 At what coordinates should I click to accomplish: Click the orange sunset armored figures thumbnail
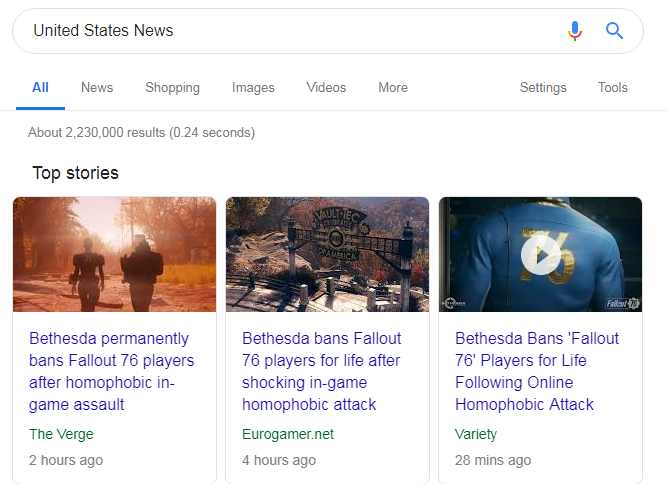point(115,254)
